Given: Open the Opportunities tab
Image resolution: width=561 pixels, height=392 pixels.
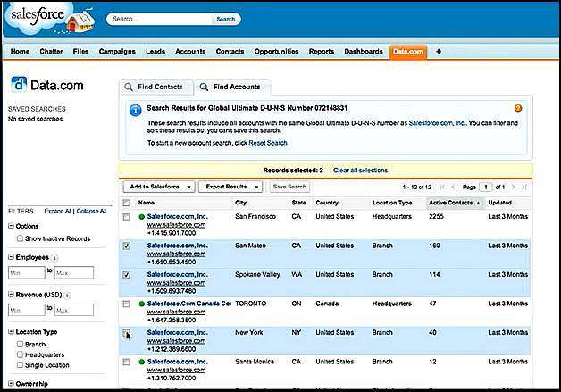Looking at the screenshot, I should pos(276,52).
